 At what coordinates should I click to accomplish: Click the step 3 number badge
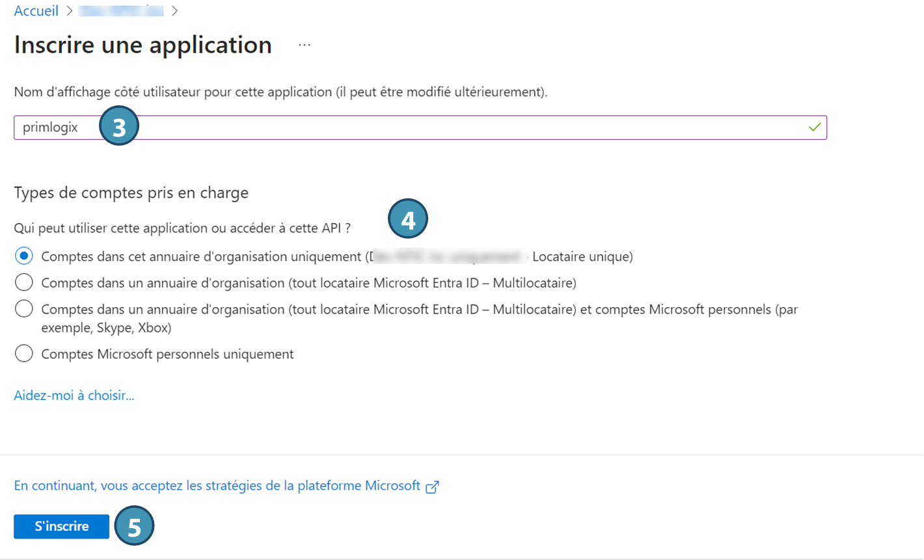(118, 127)
